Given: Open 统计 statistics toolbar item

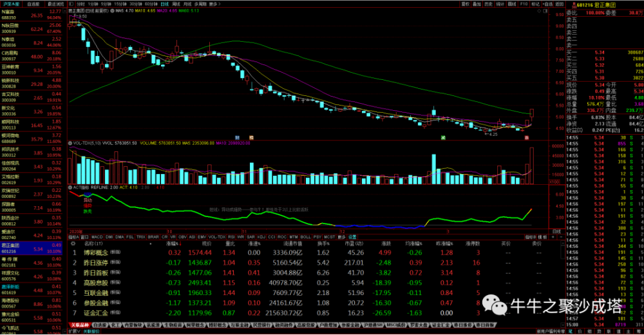Looking at the screenshot, I should point(500,4).
